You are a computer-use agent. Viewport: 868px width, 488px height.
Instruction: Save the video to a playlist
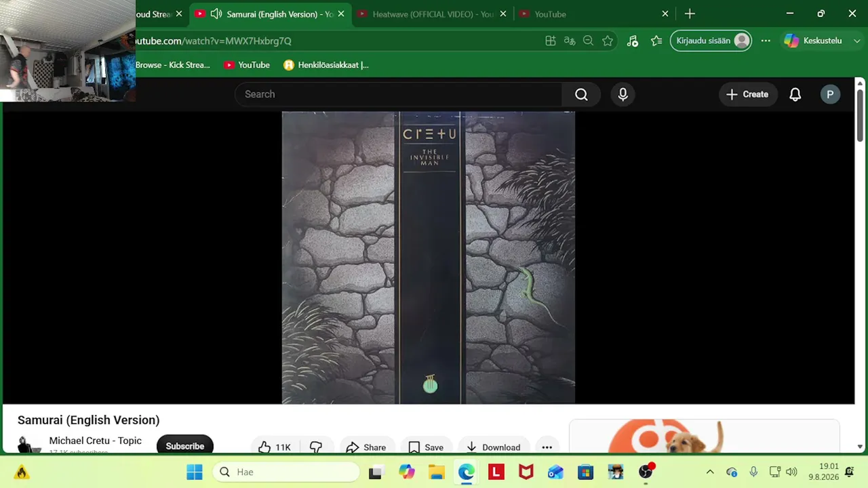pos(426,447)
